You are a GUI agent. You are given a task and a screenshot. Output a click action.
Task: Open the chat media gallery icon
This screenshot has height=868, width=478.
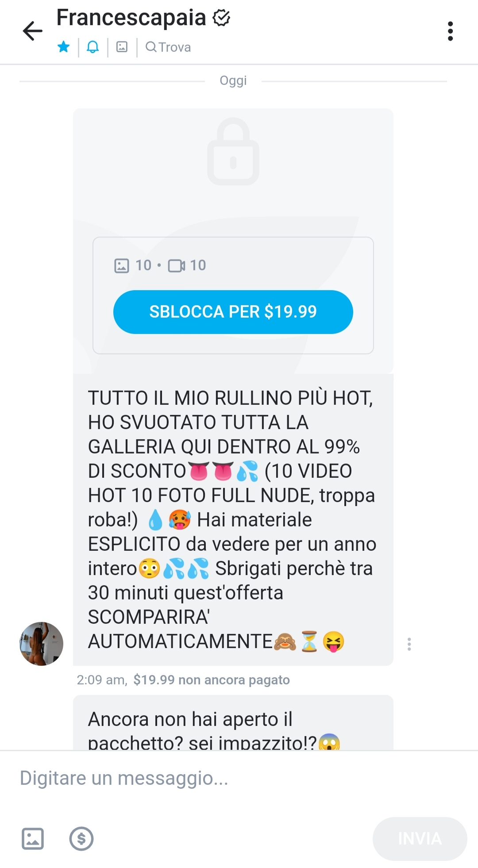[122, 46]
